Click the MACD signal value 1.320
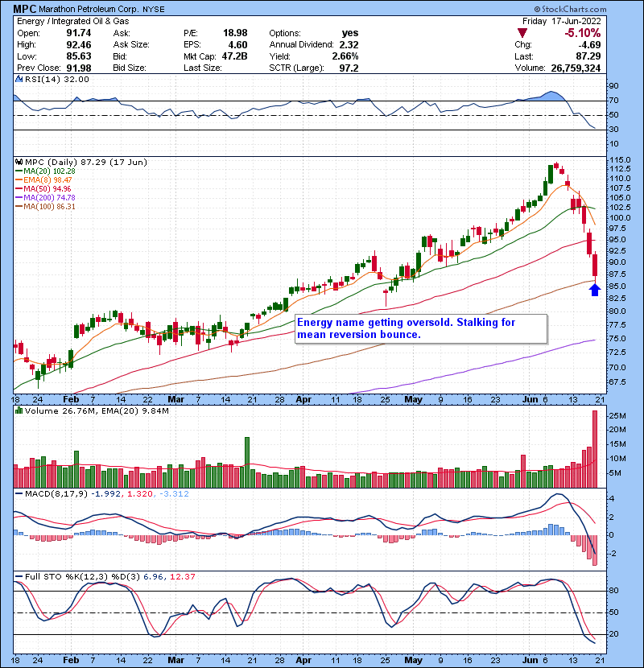 pyautogui.click(x=140, y=494)
